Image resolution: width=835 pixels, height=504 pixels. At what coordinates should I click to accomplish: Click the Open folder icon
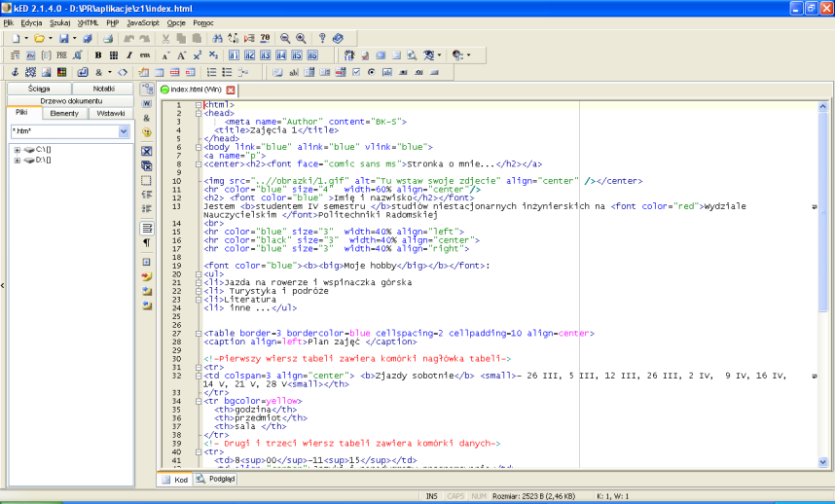pyautogui.click(x=39, y=38)
